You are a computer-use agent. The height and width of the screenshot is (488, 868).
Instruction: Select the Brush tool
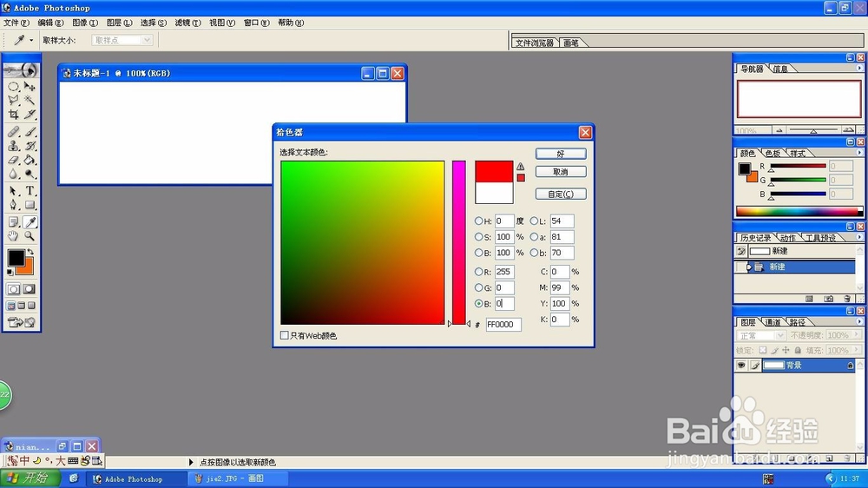[x=30, y=132]
